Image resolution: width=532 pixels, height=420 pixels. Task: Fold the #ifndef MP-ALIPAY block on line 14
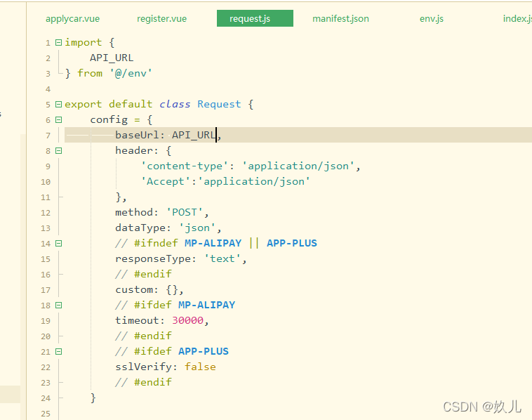pos(58,243)
